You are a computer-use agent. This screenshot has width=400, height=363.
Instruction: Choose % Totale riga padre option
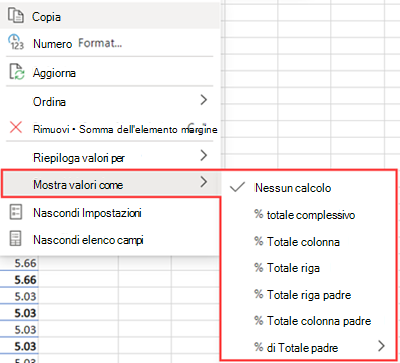(x=309, y=294)
